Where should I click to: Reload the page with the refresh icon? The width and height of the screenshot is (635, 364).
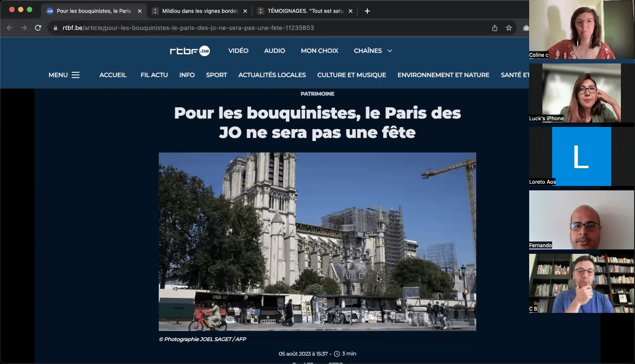pyautogui.click(x=38, y=28)
